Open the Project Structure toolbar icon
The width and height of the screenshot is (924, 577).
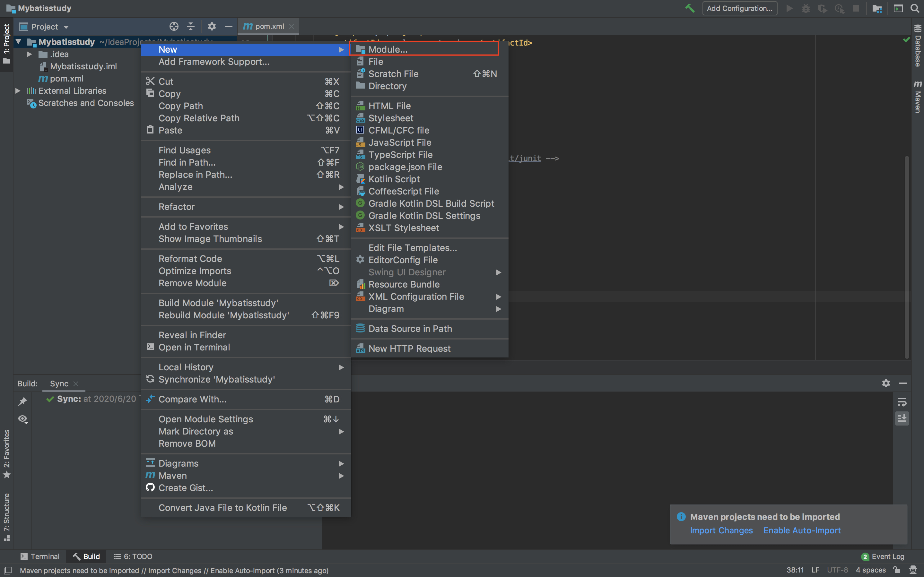pos(877,8)
